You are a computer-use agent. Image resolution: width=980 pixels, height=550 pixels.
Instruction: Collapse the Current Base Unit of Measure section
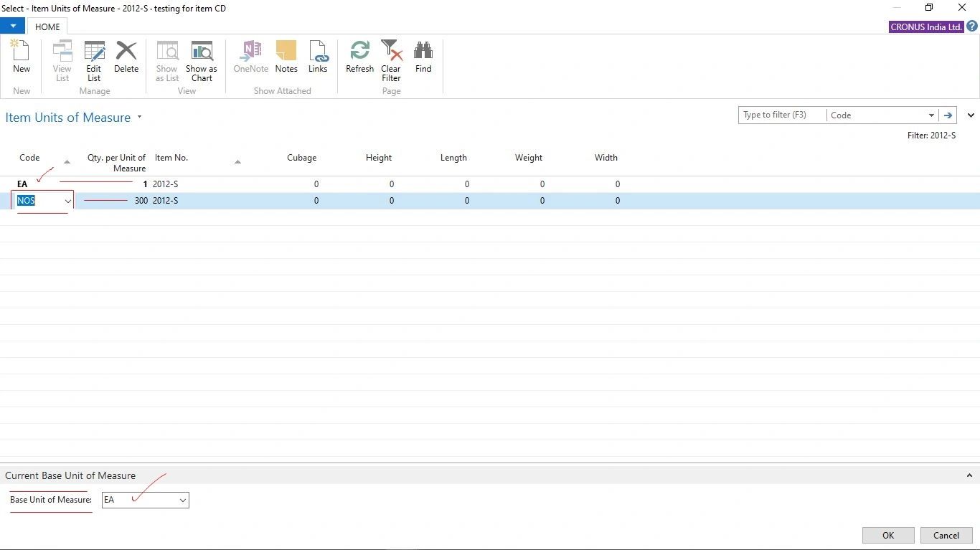tap(969, 475)
